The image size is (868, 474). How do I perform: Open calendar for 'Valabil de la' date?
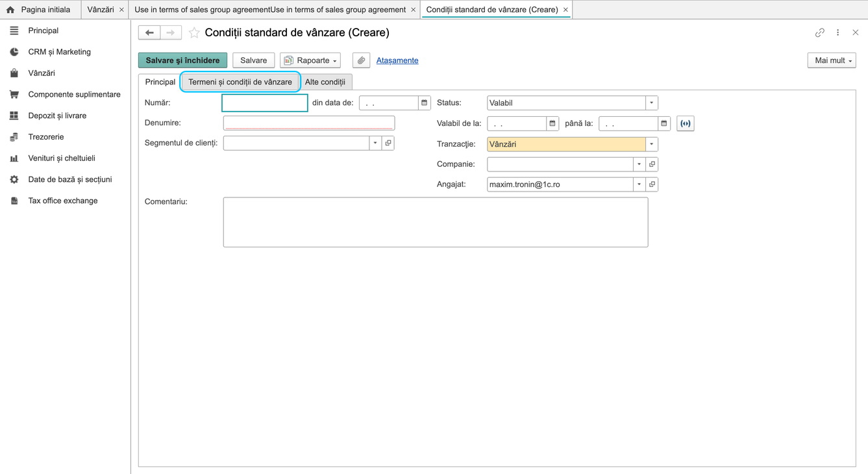click(552, 123)
